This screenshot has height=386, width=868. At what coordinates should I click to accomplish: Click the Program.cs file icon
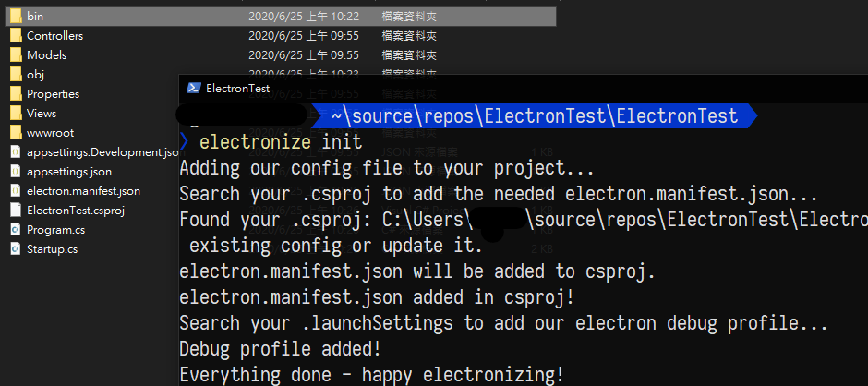point(16,230)
